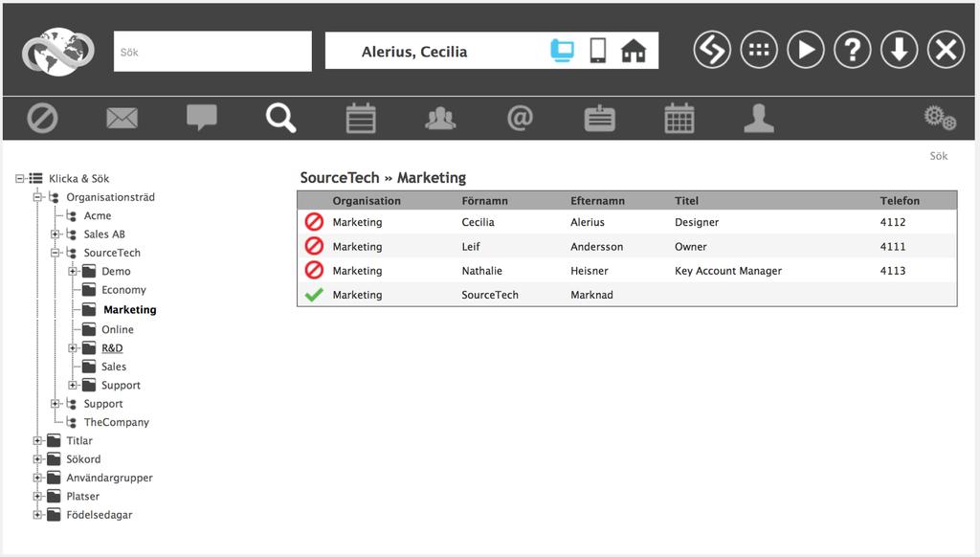Open the single person profile tab
980x557 pixels.
pos(759,118)
